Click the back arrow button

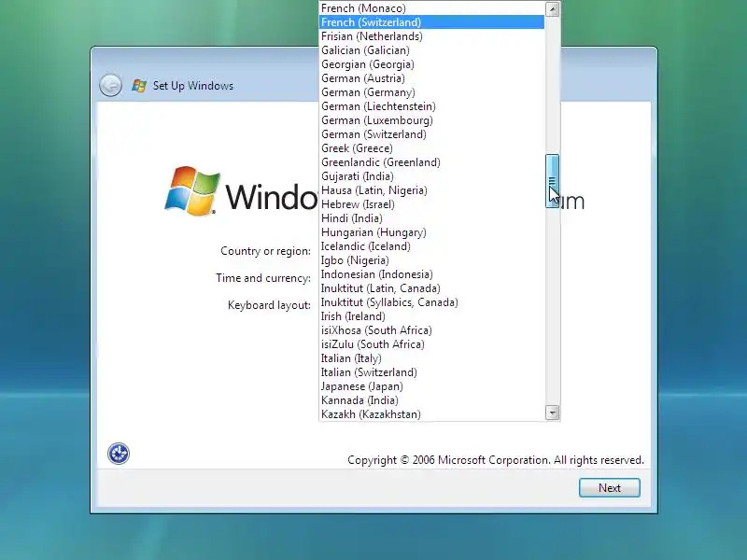[x=110, y=86]
